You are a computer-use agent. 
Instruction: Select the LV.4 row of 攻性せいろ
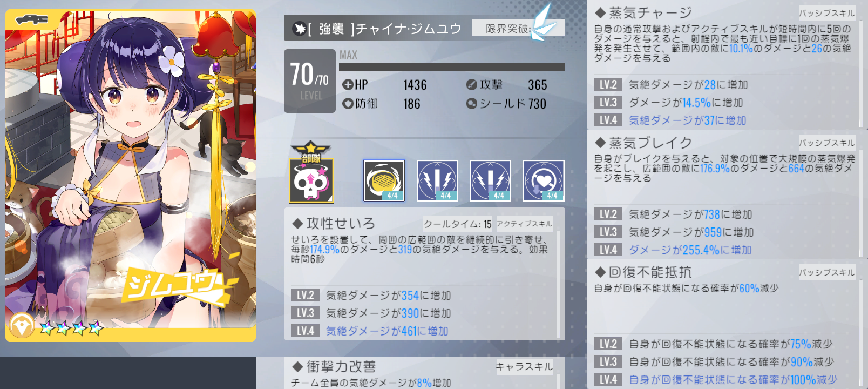coord(424,331)
